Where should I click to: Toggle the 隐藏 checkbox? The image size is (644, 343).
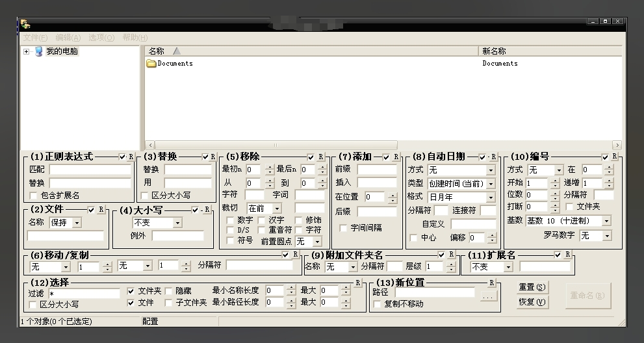pyautogui.click(x=168, y=291)
